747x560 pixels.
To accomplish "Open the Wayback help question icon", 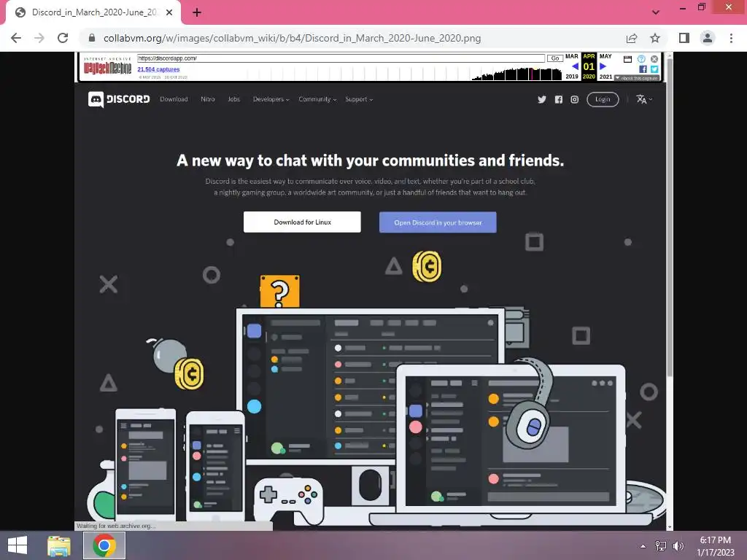I will [x=641, y=59].
